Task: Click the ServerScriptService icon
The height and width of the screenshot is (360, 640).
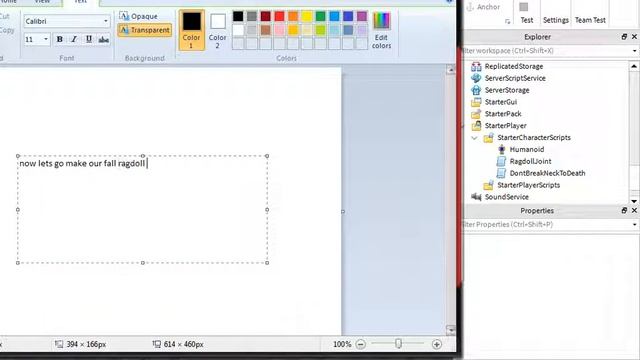Action: [476, 78]
